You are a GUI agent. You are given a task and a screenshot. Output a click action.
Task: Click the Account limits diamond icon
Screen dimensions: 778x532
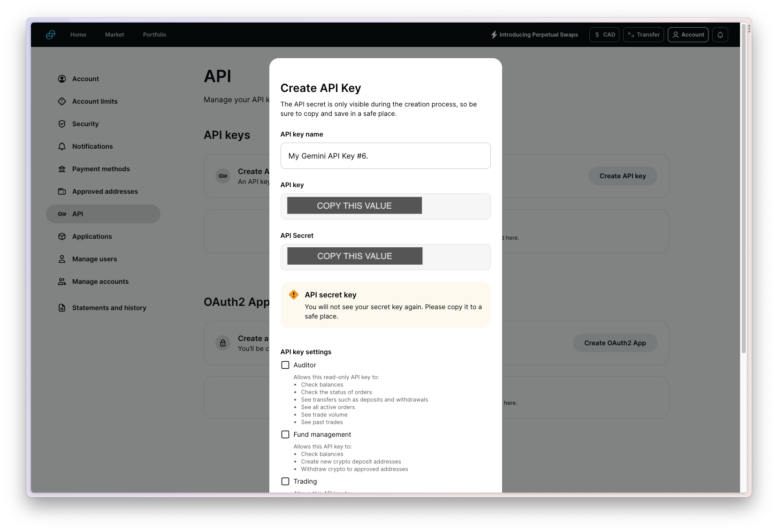62,101
